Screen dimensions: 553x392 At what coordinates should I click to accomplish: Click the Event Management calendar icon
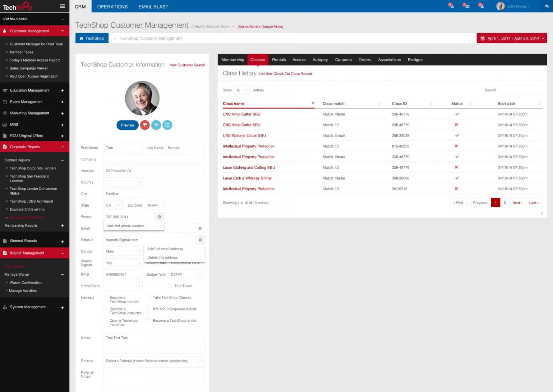point(5,102)
